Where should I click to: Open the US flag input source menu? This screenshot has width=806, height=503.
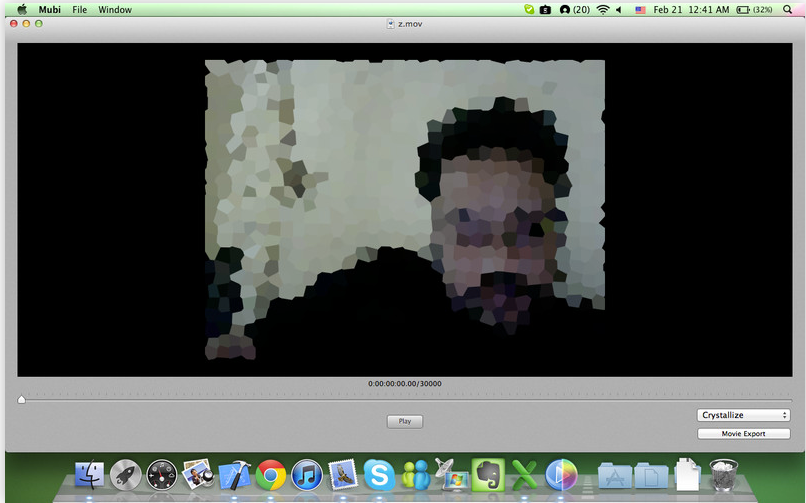click(x=640, y=10)
